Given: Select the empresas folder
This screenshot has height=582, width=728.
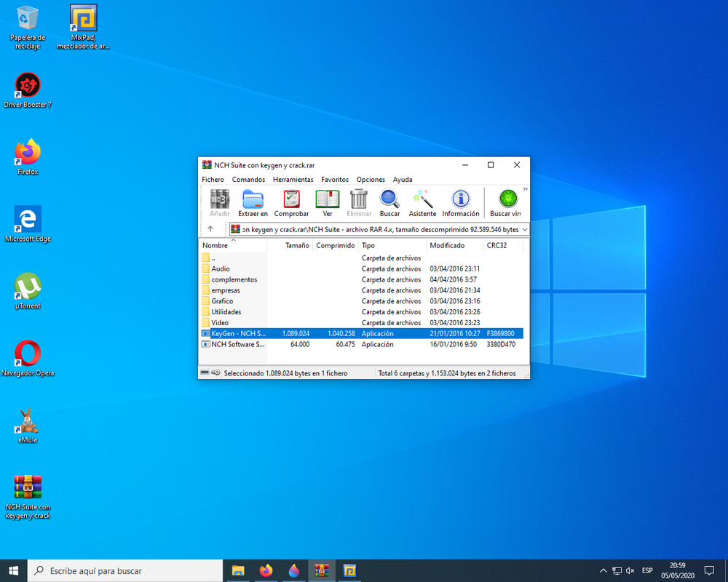Looking at the screenshot, I should [x=362, y=290].
